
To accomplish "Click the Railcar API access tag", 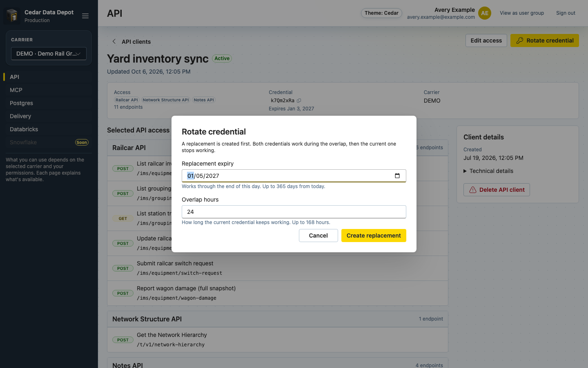I will point(127,100).
